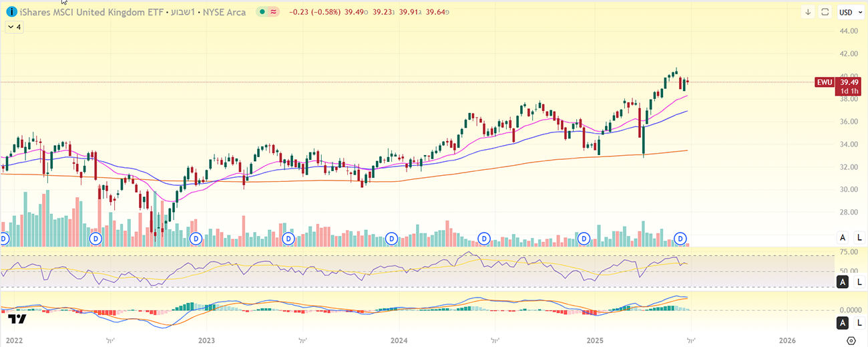Click the 2025 label on the time axis
The width and height of the screenshot is (868, 347).
594,340
